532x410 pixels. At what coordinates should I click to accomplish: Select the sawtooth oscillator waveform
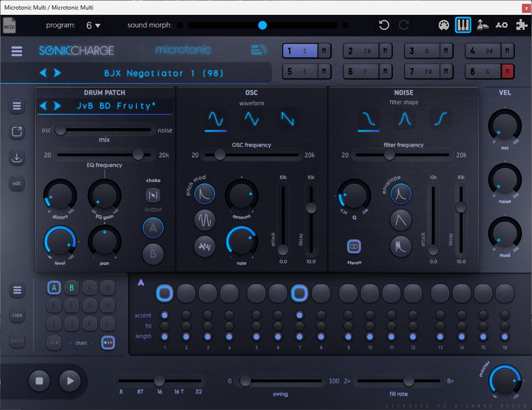(288, 119)
